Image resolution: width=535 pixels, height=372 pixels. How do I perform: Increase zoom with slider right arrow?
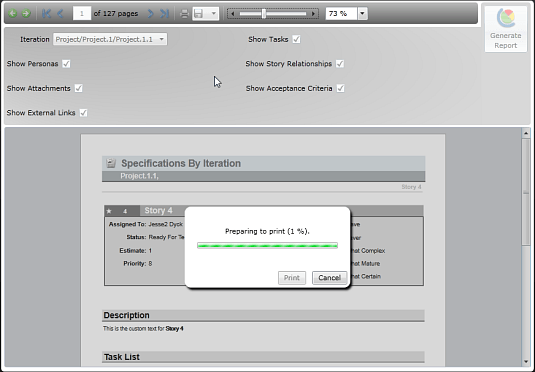[x=313, y=14]
